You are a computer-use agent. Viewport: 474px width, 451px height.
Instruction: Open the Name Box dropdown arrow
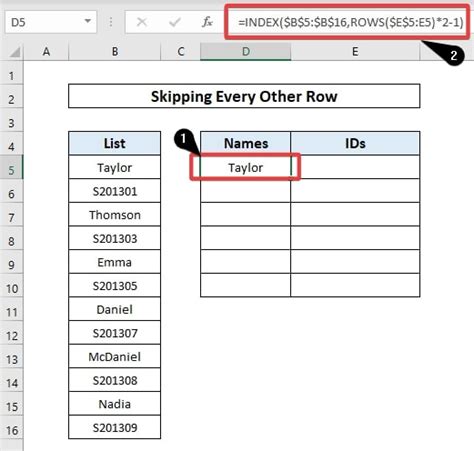pos(88,22)
